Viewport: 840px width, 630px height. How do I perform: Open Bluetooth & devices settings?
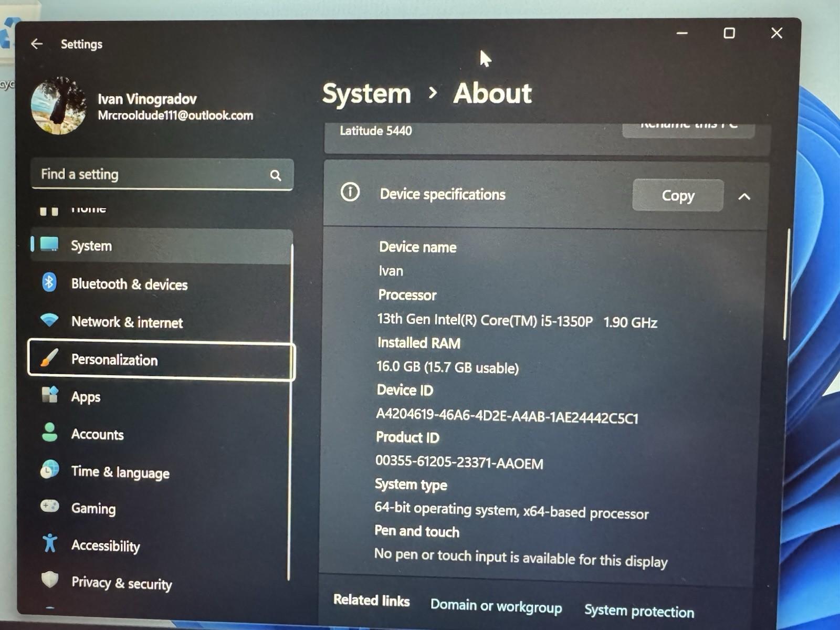click(129, 284)
